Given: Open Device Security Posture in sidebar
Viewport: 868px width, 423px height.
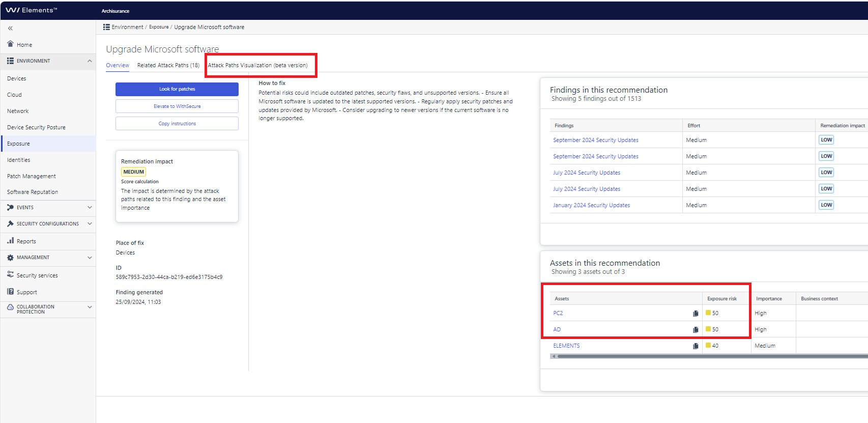Looking at the screenshot, I should 36,127.
